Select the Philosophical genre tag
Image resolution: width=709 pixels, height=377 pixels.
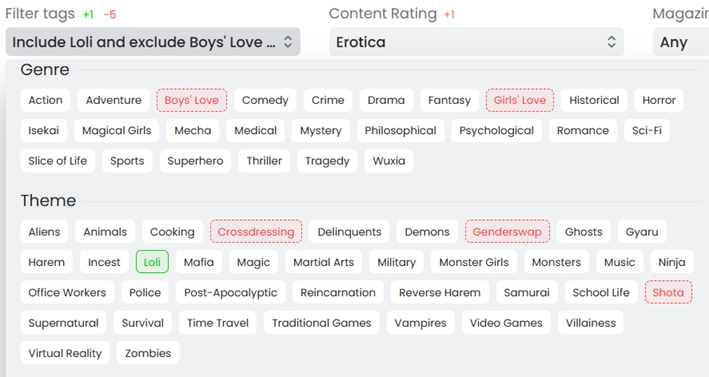point(401,131)
